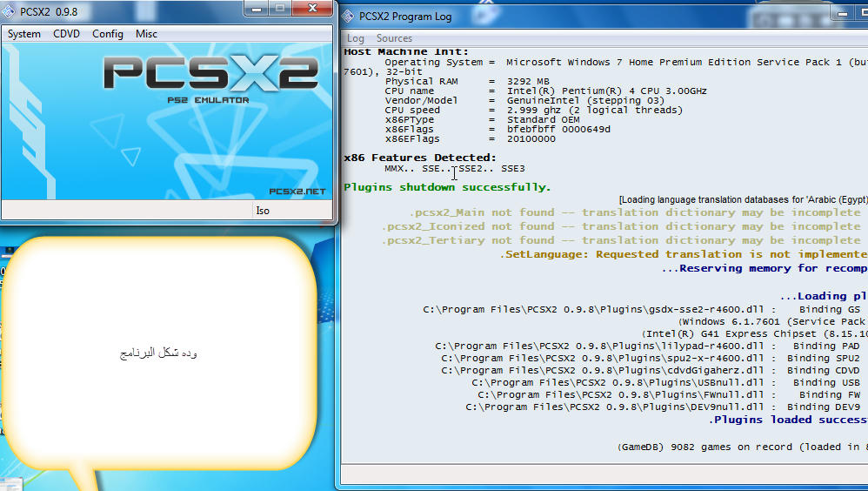Click the 'x86PType = Standard OEM' line
868x491 pixels.
482,119
